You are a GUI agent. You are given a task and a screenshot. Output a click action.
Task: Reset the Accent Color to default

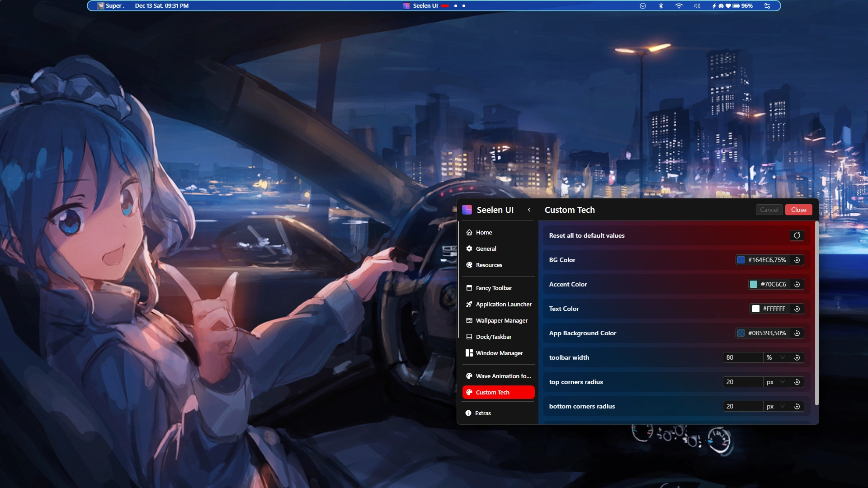[x=797, y=284]
